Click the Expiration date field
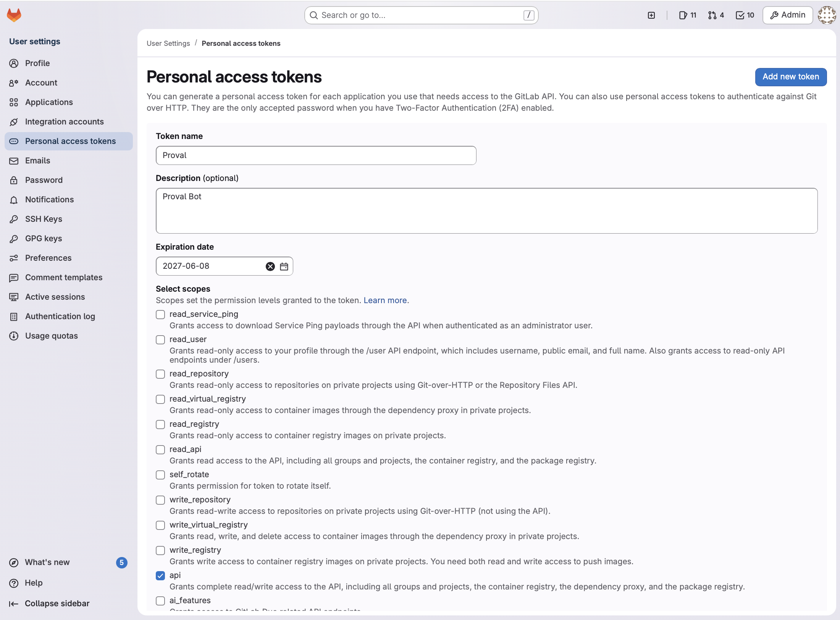Viewport: 840px width, 620px height. pos(225,266)
